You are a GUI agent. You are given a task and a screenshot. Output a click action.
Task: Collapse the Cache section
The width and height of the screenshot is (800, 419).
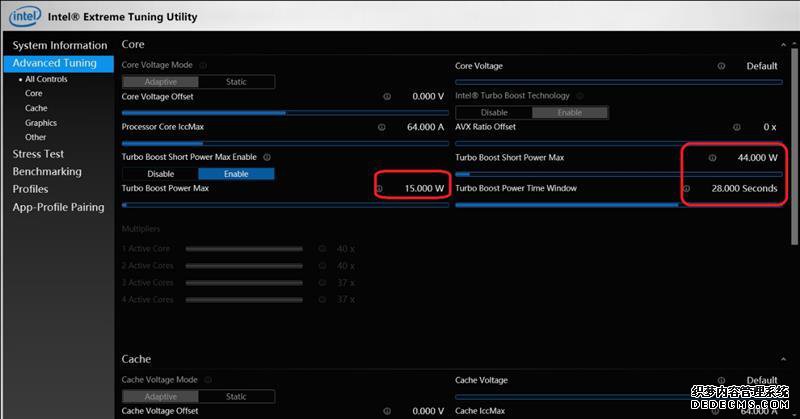coord(783,359)
